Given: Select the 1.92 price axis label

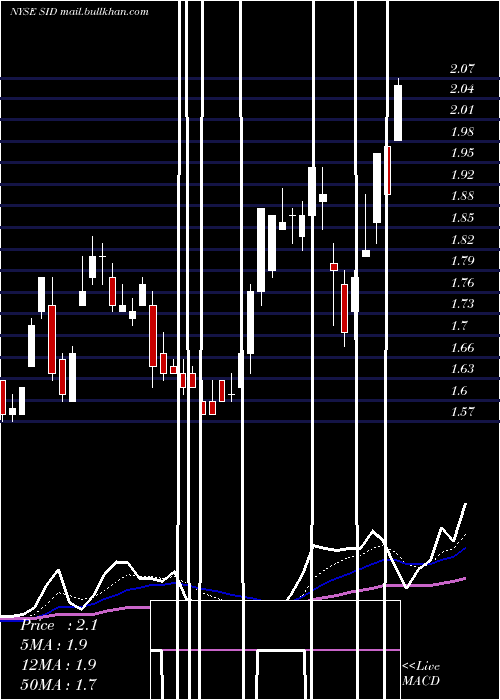Looking at the screenshot, I should (462, 175).
